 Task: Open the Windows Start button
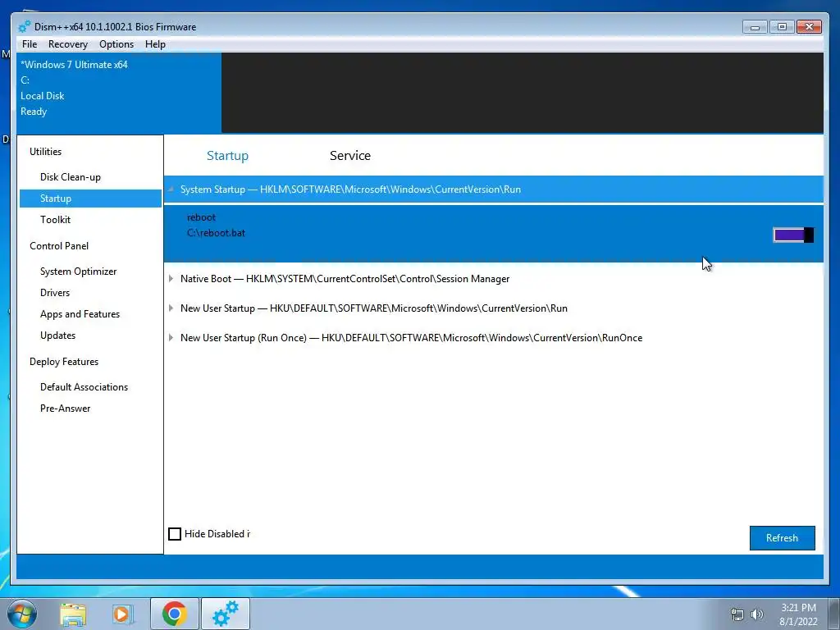pos(22,614)
